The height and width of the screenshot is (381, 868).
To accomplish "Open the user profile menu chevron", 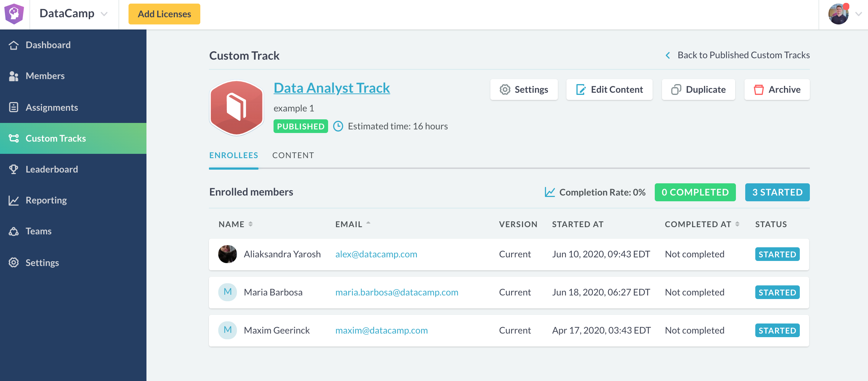I will tap(858, 14).
